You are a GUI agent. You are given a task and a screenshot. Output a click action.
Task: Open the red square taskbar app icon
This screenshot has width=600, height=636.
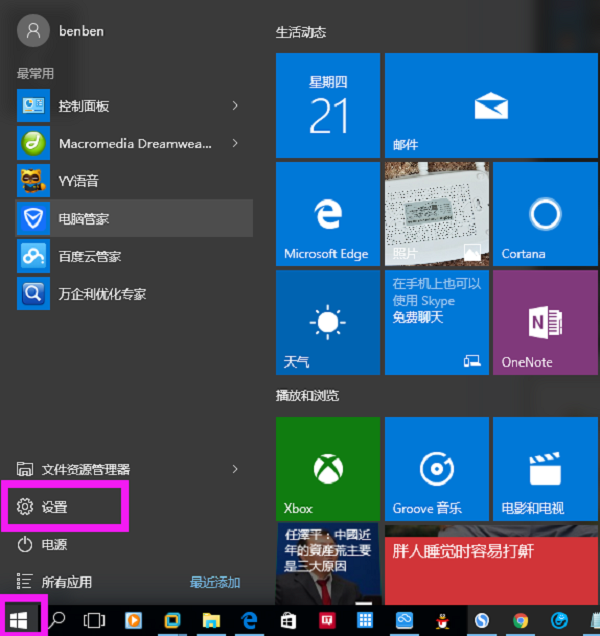(x=327, y=621)
